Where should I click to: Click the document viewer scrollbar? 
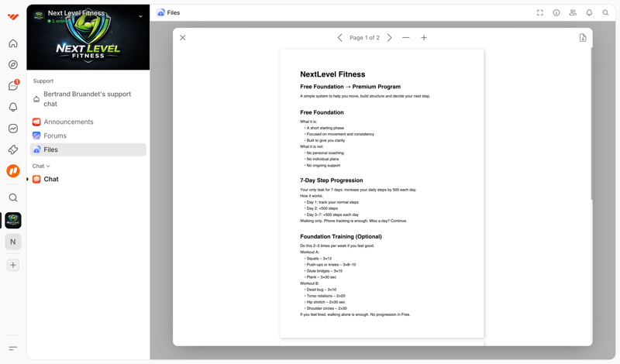pyautogui.click(x=591, y=123)
